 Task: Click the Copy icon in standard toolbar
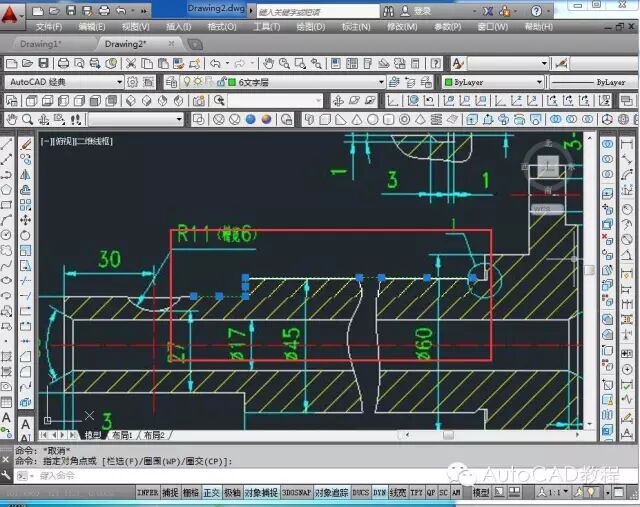coord(147,63)
